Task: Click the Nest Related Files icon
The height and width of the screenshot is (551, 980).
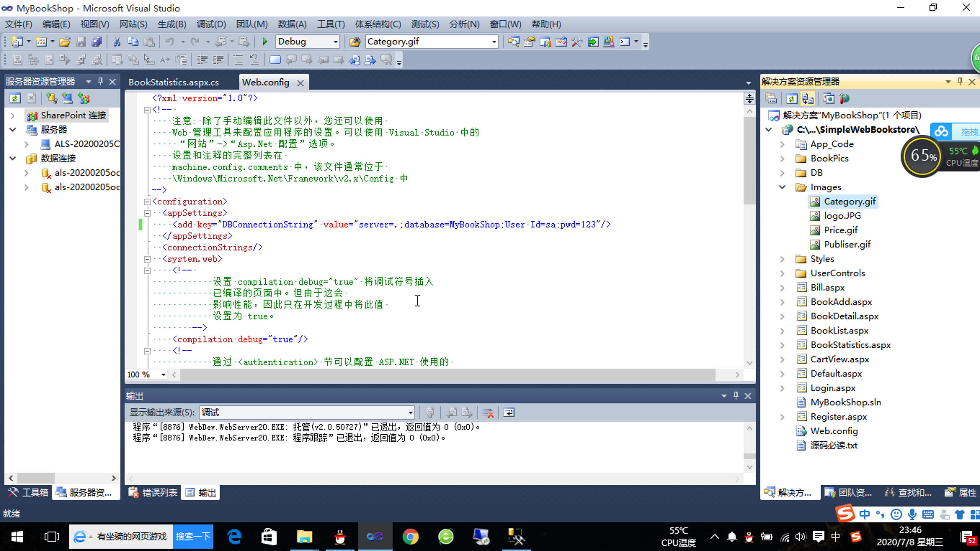Action: (808, 99)
